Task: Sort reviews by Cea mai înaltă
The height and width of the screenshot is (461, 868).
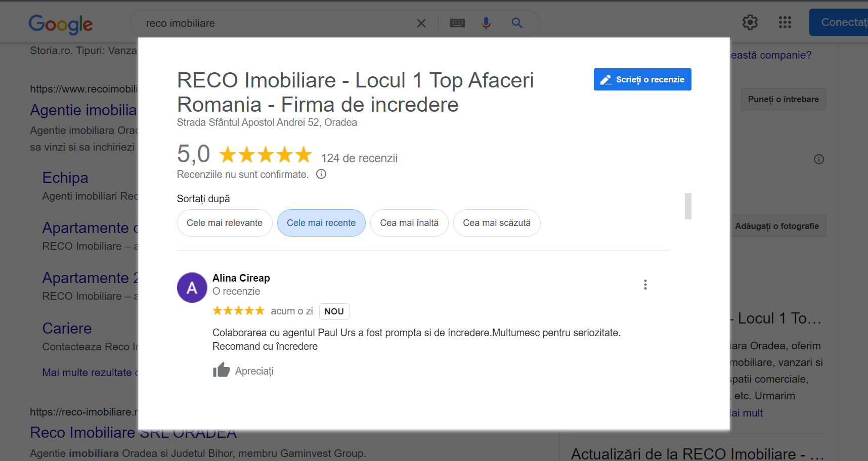Action: click(x=409, y=223)
